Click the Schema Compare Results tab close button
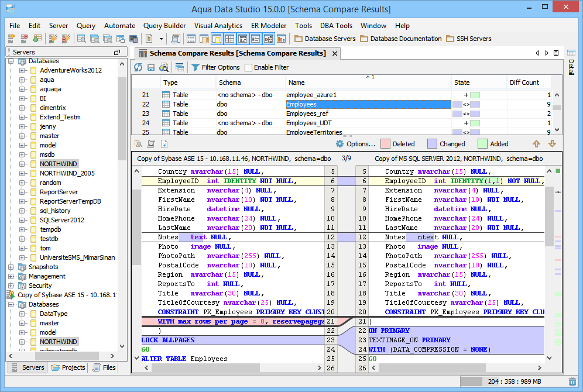 (335, 53)
